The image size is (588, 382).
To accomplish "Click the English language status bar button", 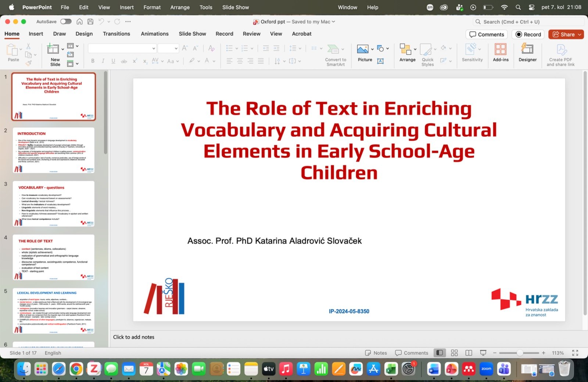I will [x=53, y=353].
